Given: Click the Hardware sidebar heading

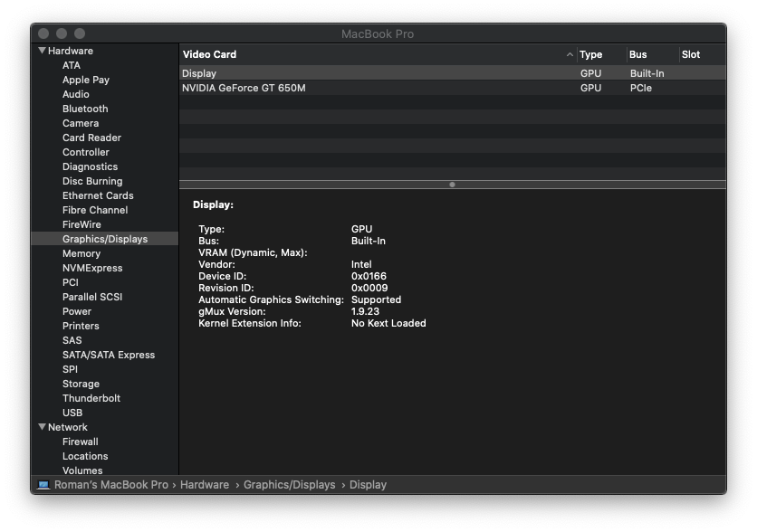Looking at the screenshot, I should tap(71, 51).
